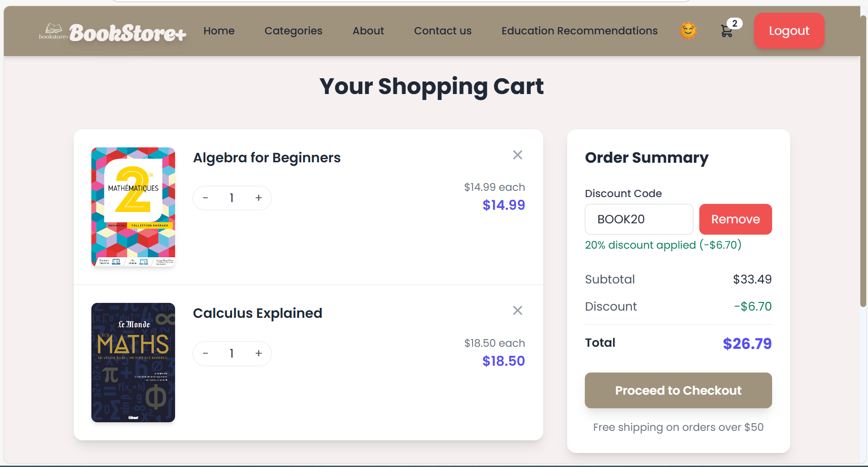Click the BookStore+ logo
The width and height of the screenshot is (868, 467).
pyautogui.click(x=113, y=32)
